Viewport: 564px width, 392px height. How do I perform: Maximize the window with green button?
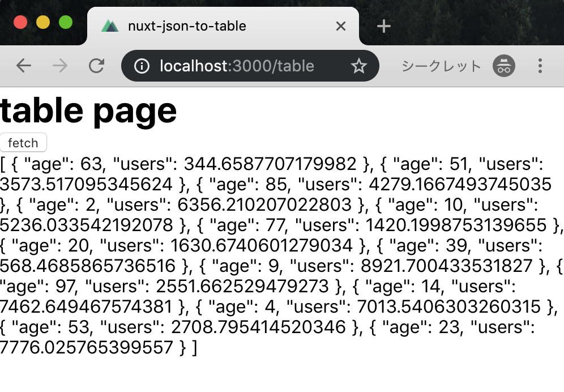point(66,23)
